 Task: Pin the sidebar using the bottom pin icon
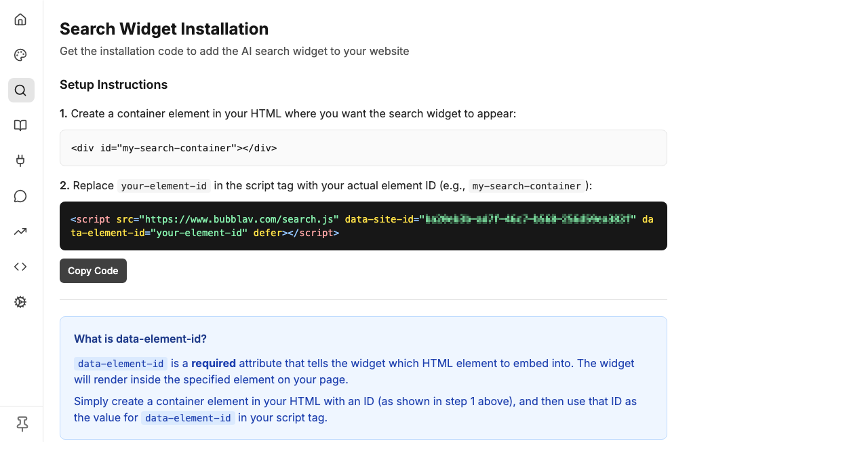[x=21, y=423]
